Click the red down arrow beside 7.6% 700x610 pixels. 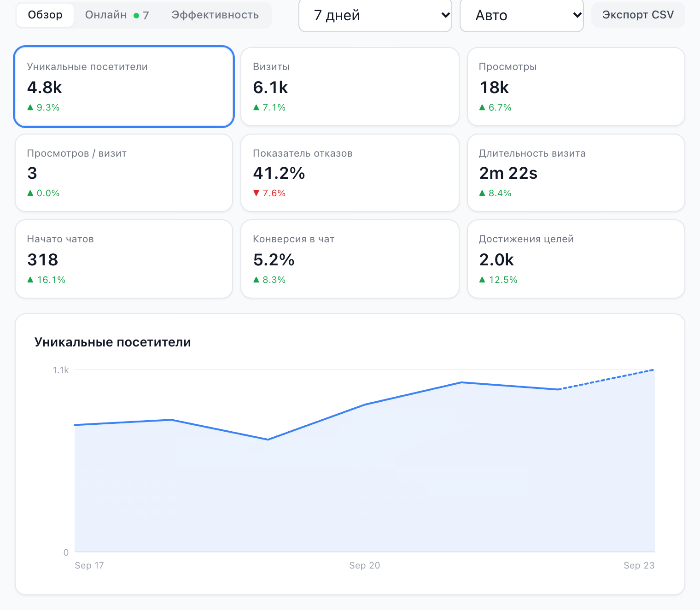coord(257,193)
